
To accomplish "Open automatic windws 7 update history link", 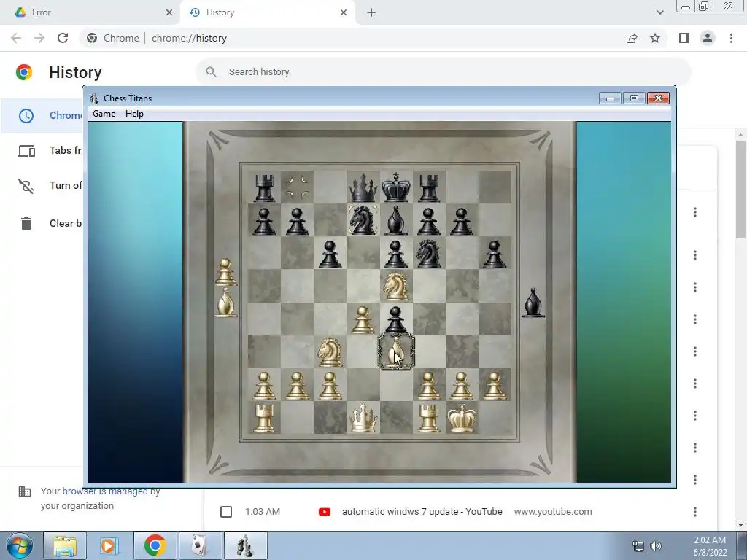I will [x=422, y=511].
